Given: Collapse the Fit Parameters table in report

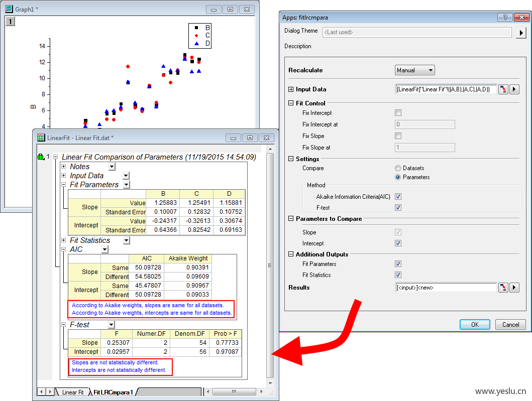Looking at the screenshot, I should (x=63, y=185).
